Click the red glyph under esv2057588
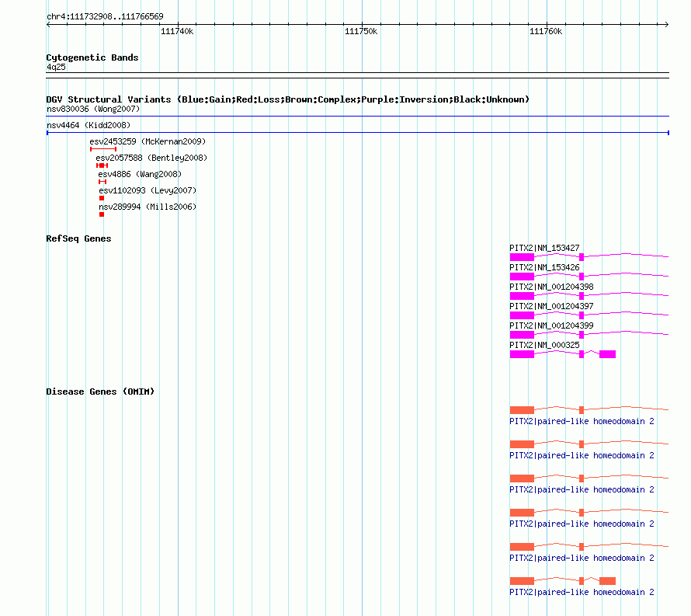This screenshot has height=616, width=691. coord(102,165)
